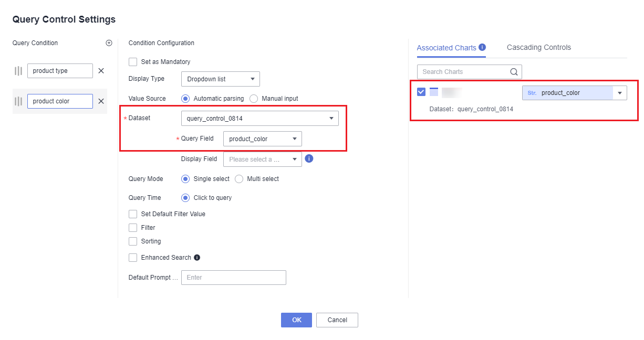Open the Query Field product_color dropdown
Viewport: 644px width, 340px height.
pos(262,139)
